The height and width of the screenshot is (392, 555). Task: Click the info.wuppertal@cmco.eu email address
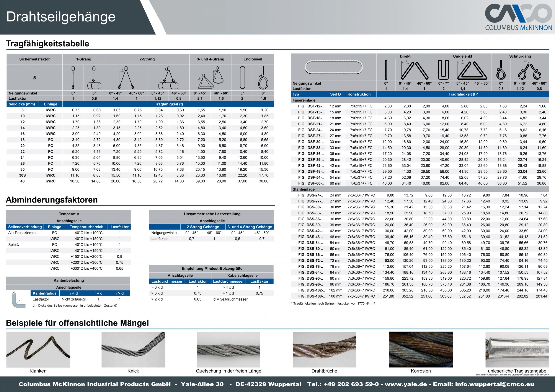click(495, 384)
